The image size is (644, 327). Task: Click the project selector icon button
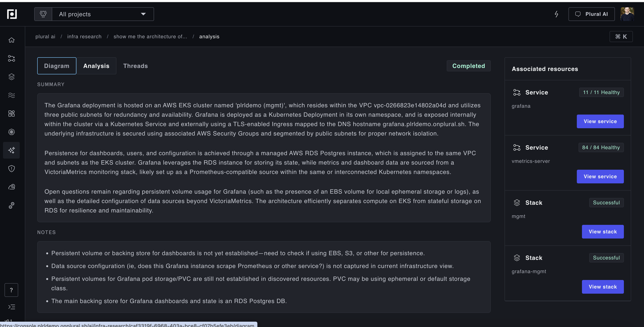[x=43, y=14]
